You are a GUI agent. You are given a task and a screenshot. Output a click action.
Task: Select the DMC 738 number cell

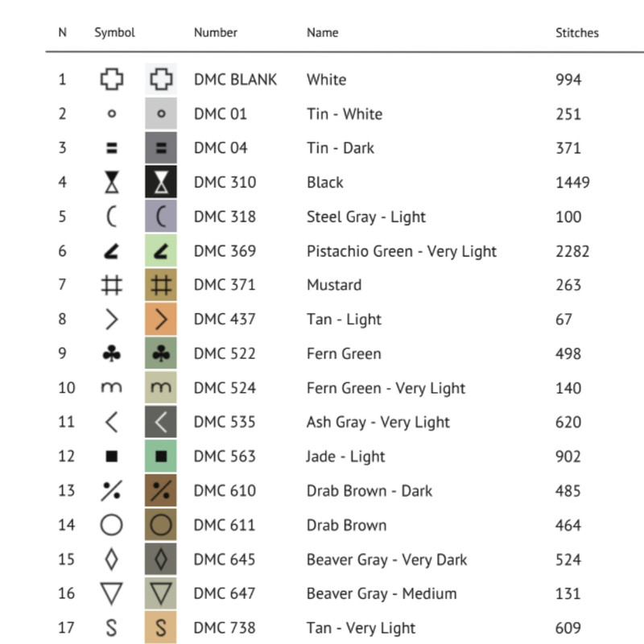(225, 628)
